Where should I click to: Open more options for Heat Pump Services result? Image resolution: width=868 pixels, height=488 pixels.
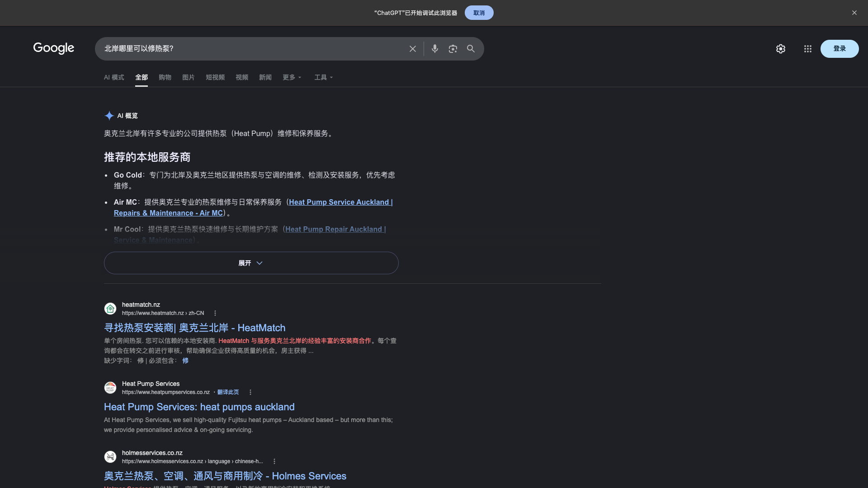tap(250, 392)
